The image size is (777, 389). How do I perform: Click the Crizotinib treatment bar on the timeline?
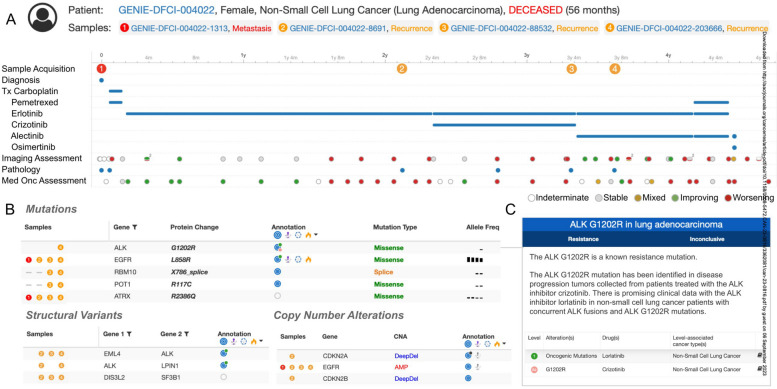[504, 125]
